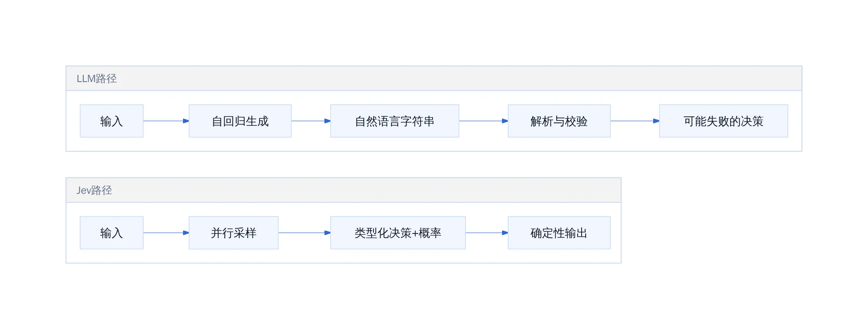Click the 类型化决策+概率 box
The image size is (868, 329).
tap(398, 233)
